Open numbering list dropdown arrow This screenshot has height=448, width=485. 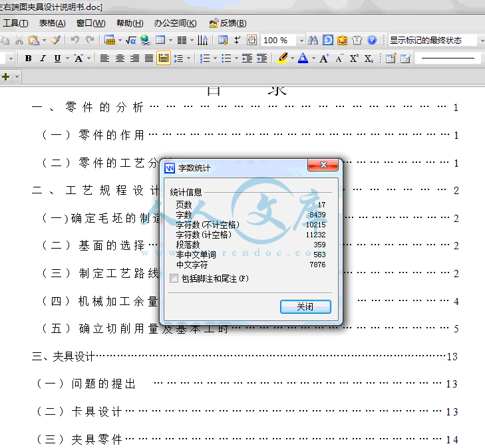point(215,58)
